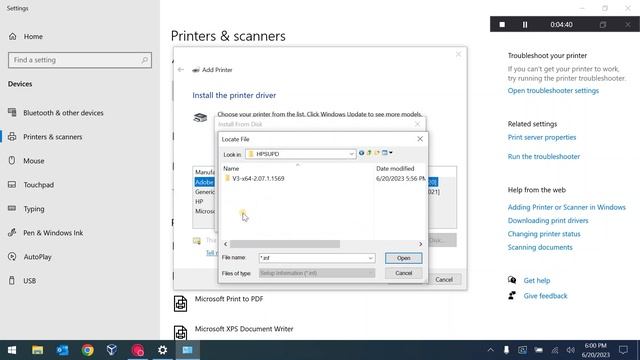
Task: Open File Explorer from taskbar
Action: coord(38,350)
